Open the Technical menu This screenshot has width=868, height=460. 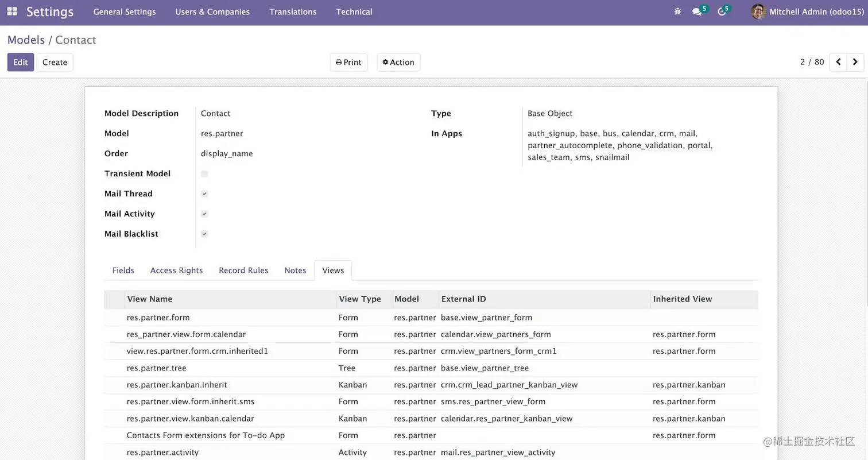tap(354, 11)
